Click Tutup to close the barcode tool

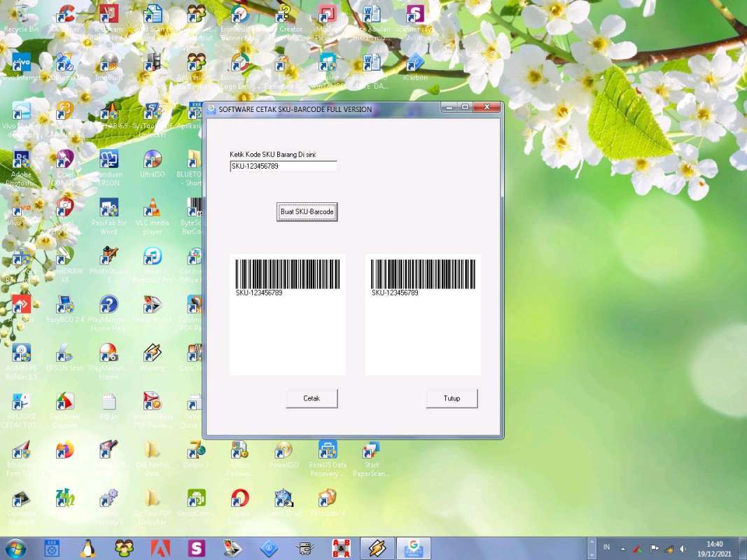click(452, 398)
